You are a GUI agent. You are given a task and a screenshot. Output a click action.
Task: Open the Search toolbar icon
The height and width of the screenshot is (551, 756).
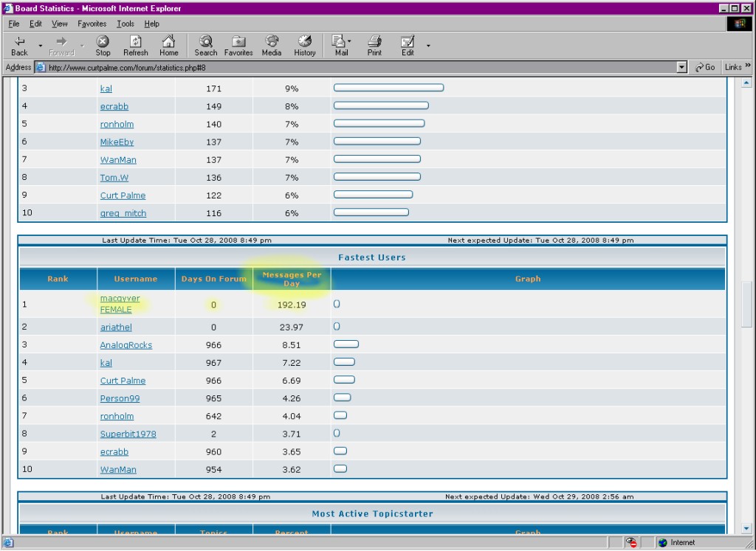click(x=206, y=46)
